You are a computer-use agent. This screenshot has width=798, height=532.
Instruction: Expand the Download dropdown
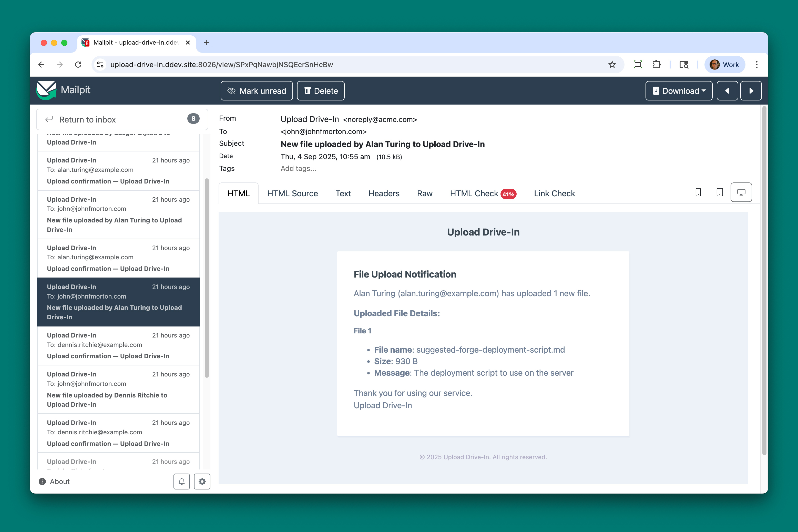tap(679, 91)
